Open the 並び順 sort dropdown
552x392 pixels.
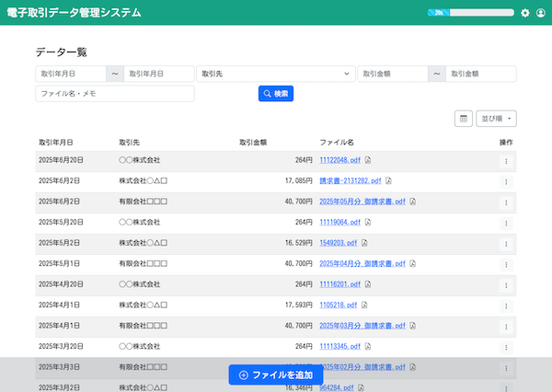[x=496, y=119]
